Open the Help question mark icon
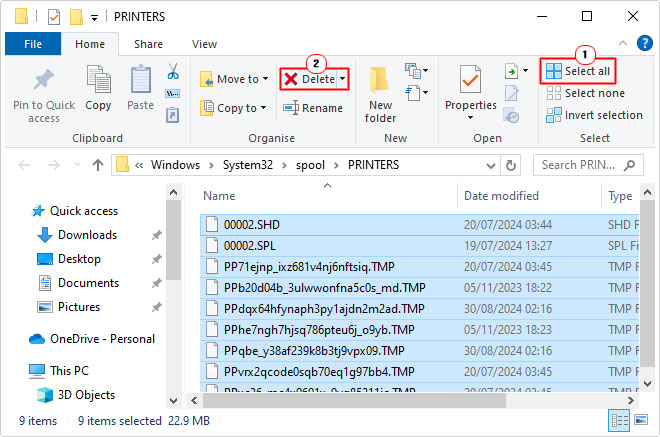 coord(645,43)
